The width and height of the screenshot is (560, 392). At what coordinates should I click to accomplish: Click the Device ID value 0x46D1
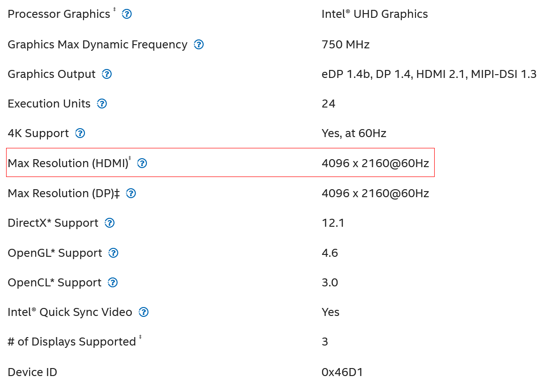[342, 372]
